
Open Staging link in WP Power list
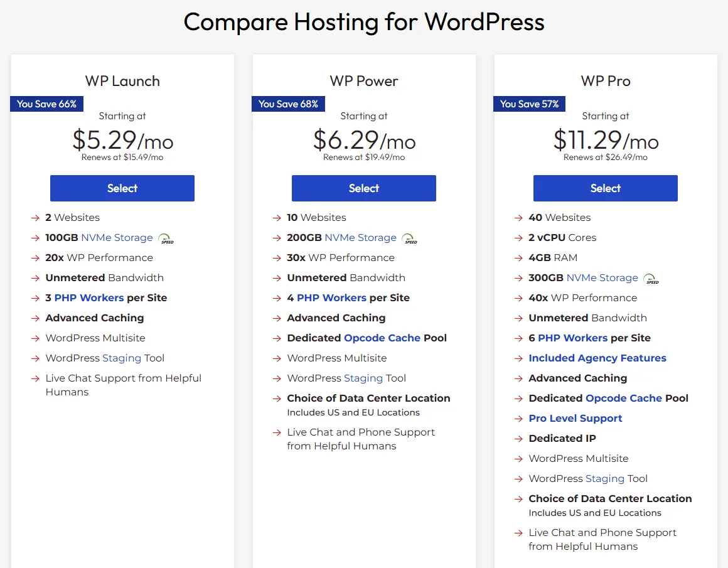[363, 378]
